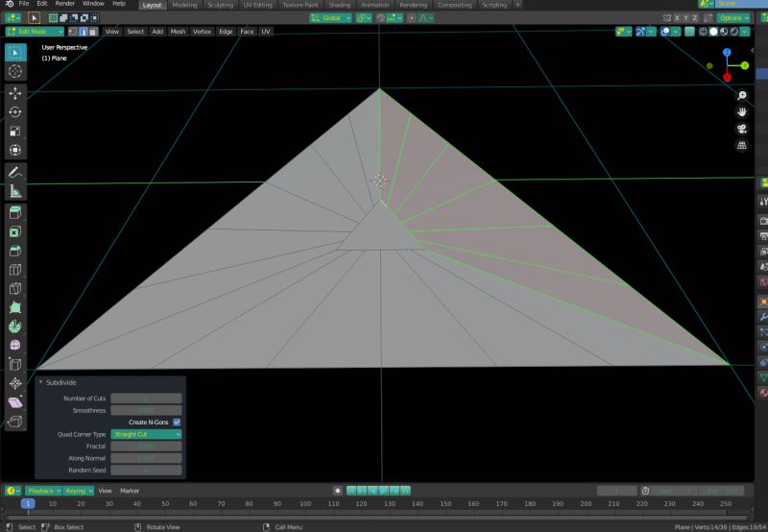
Task: Add a new workspace with plus tab
Action: pyautogui.click(x=517, y=5)
